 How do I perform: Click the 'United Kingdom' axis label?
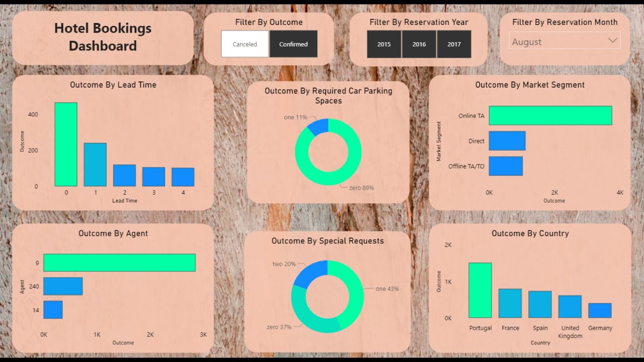(571, 332)
